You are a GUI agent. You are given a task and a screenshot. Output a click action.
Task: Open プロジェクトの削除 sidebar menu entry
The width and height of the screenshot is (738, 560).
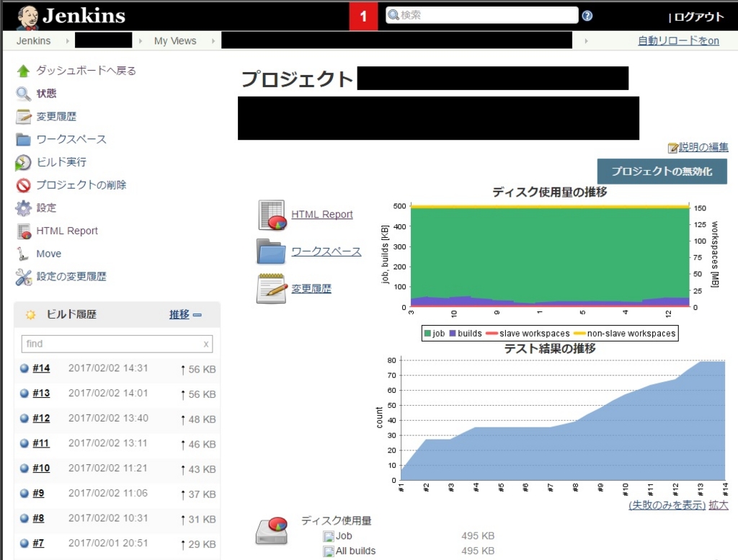click(x=81, y=185)
